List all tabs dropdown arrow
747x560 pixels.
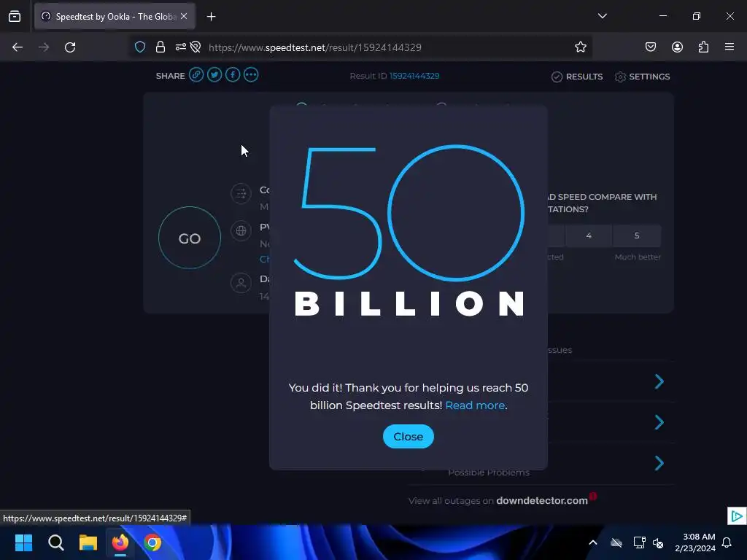coord(602,16)
